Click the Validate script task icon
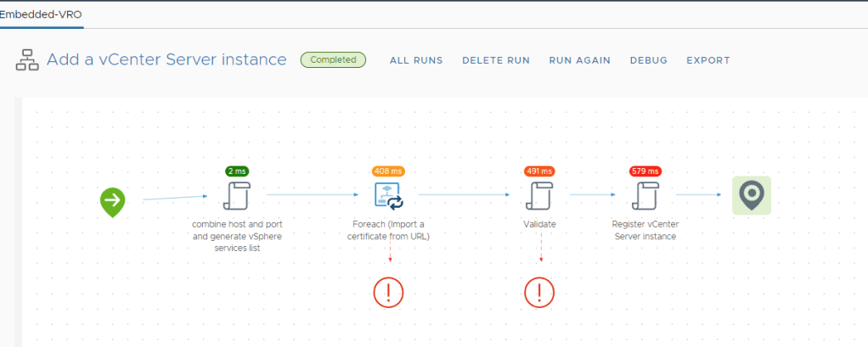868x347 pixels. point(539,196)
